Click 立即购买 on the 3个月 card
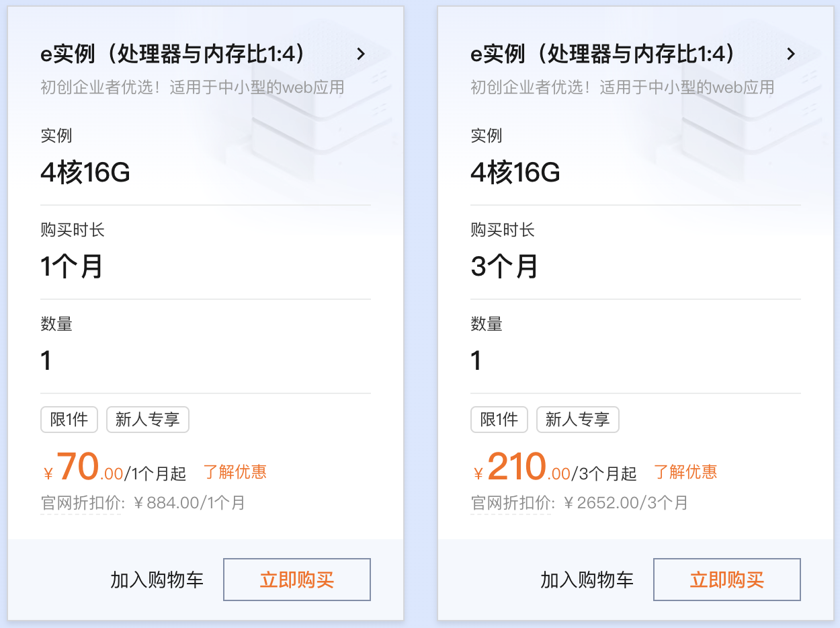 coord(726,579)
